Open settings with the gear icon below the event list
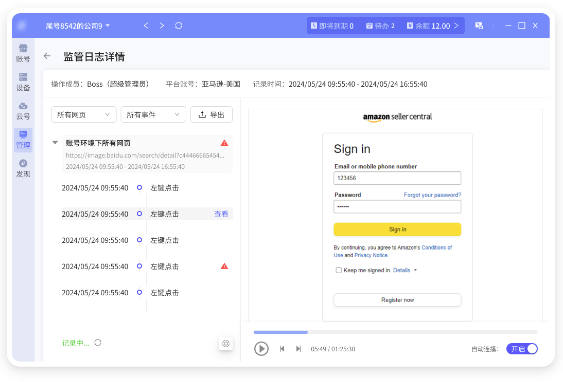 coord(226,344)
